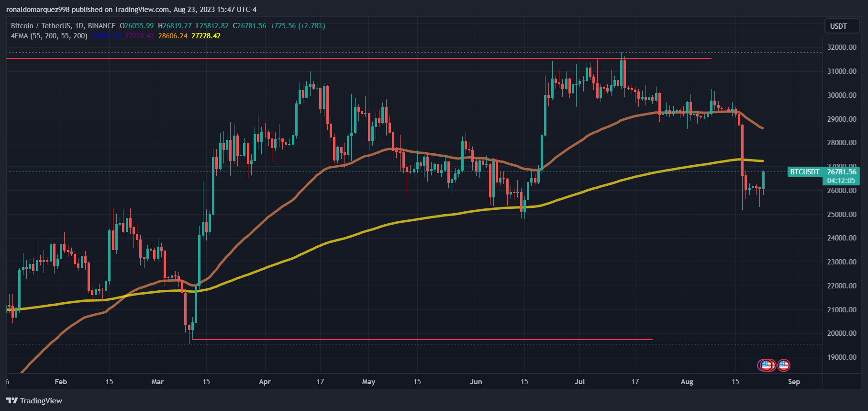Click the Jun label on time axis
This screenshot has width=868, height=411.
[476, 382]
